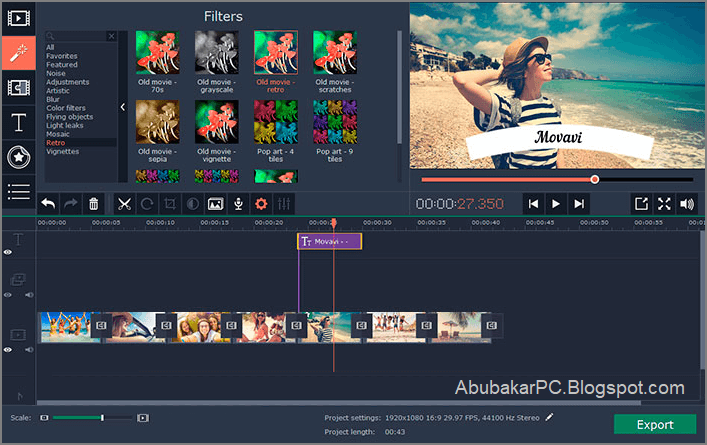Select the Movavi title clip on timeline

pos(330,241)
